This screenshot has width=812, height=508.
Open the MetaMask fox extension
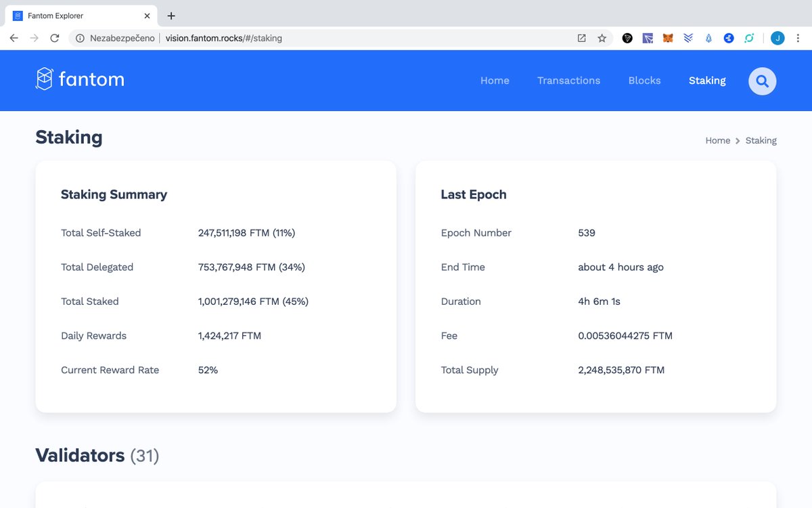tap(668, 38)
